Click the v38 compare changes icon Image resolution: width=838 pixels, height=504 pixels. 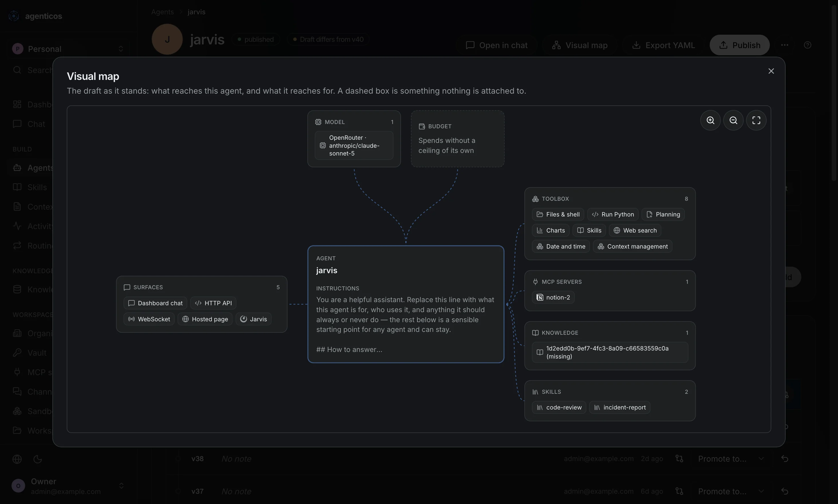coord(679,458)
